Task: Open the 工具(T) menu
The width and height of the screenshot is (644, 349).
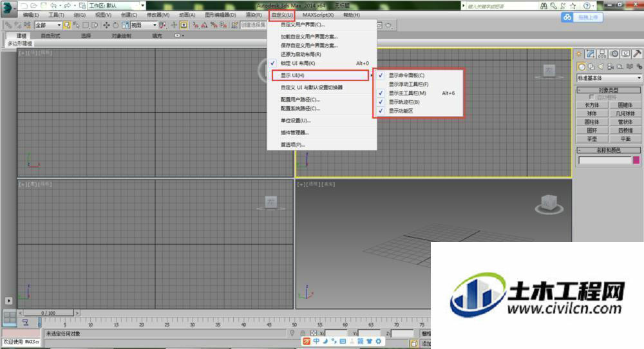Action: click(56, 15)
